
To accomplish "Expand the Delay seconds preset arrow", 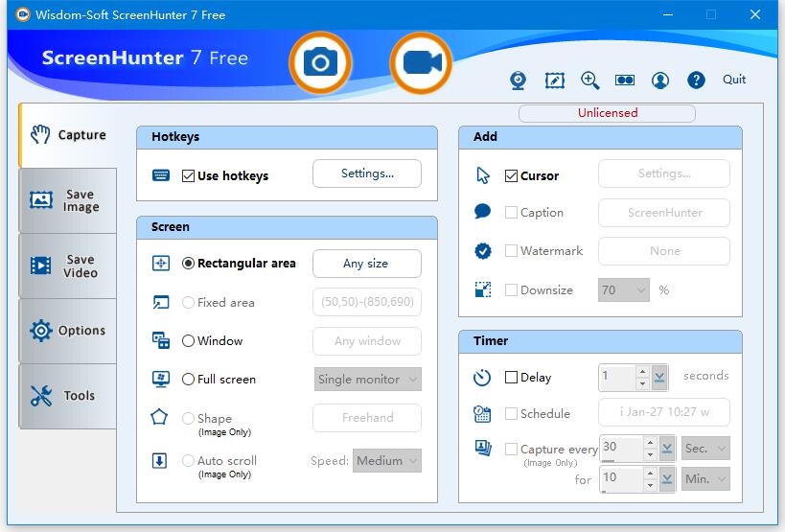I will pyautogui.click(x=659, y=377).
